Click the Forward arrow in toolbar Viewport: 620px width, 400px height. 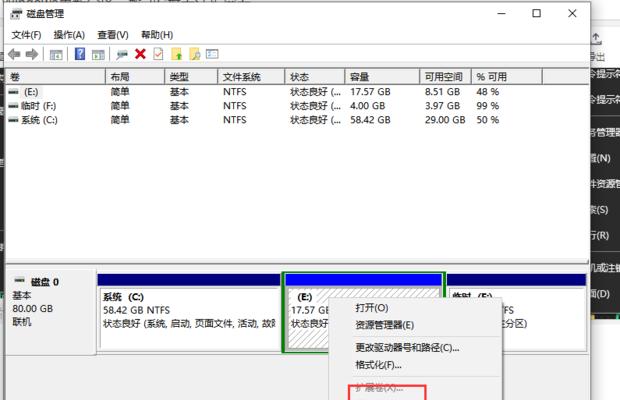pos(32,54)
